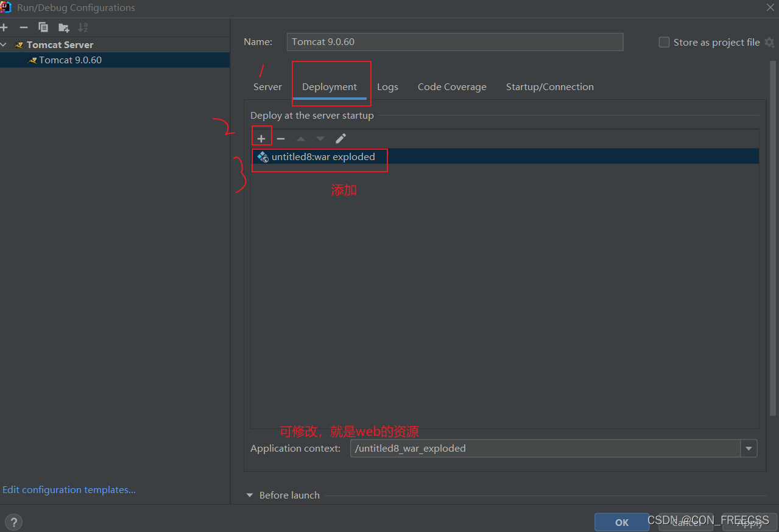This screenshot has width=779, height=532.
Task: Close the Run/Debug Configurations dialog
Action: tap(770, 7)
